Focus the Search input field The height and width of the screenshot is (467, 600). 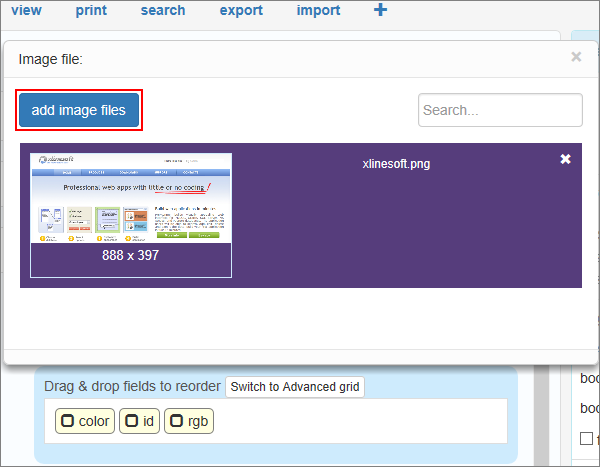tap(500, 110)
